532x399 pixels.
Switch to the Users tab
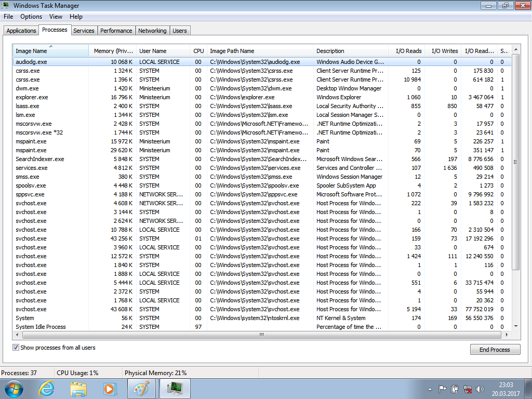pyautogui.click(x=179, y=31)
